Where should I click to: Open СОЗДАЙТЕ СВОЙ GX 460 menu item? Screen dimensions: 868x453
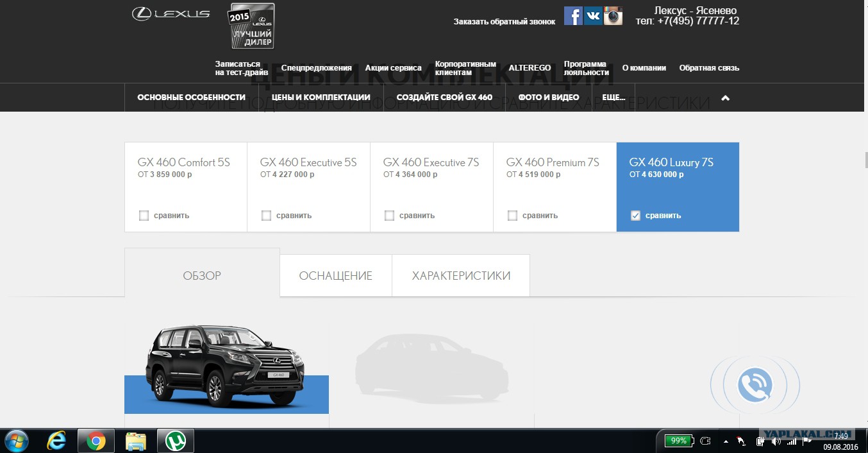444,98
